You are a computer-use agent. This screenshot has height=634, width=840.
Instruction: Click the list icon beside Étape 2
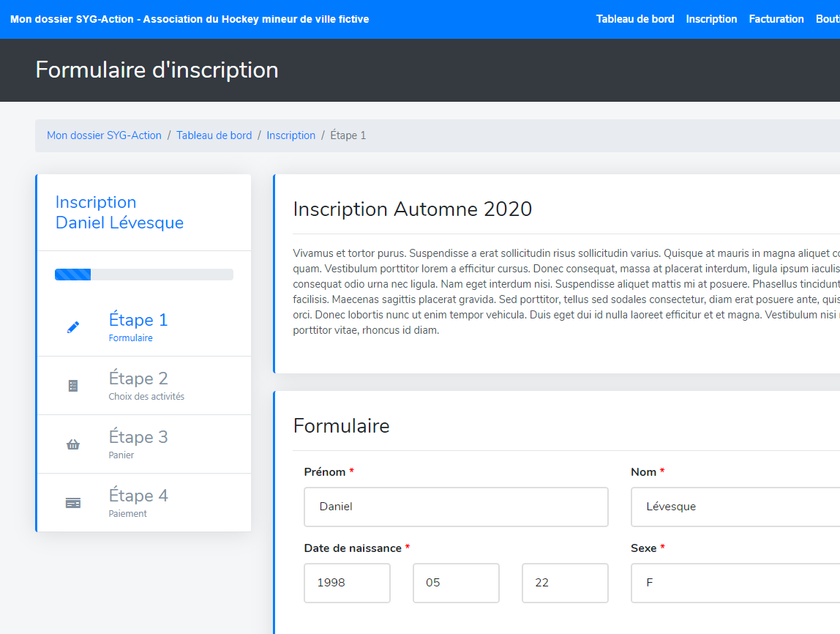[x=73, y=386]
